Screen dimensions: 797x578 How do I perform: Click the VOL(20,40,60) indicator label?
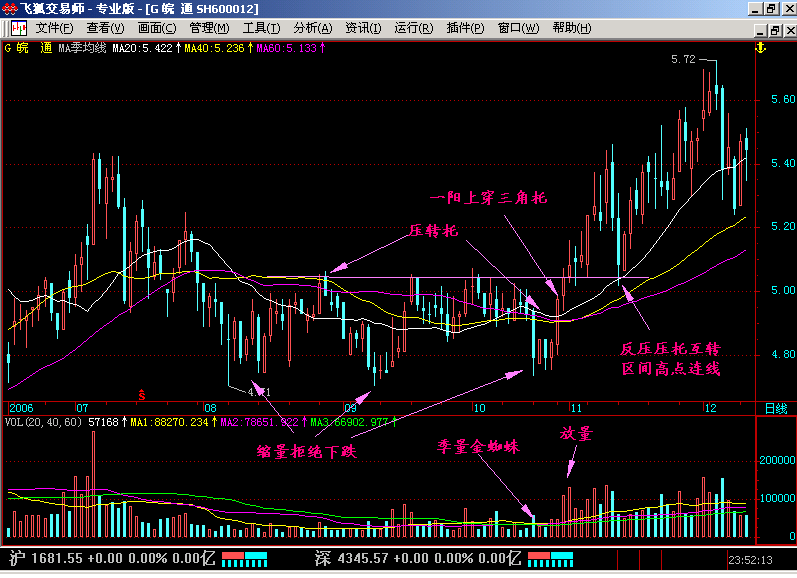tap(45, 423)
